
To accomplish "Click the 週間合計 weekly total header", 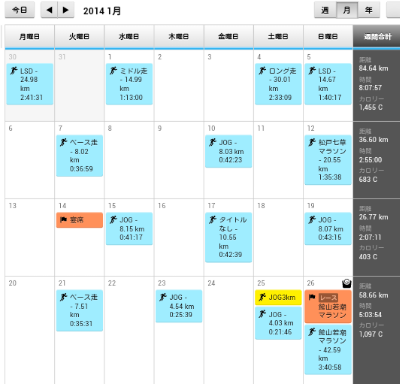I will tap(377, 37).
